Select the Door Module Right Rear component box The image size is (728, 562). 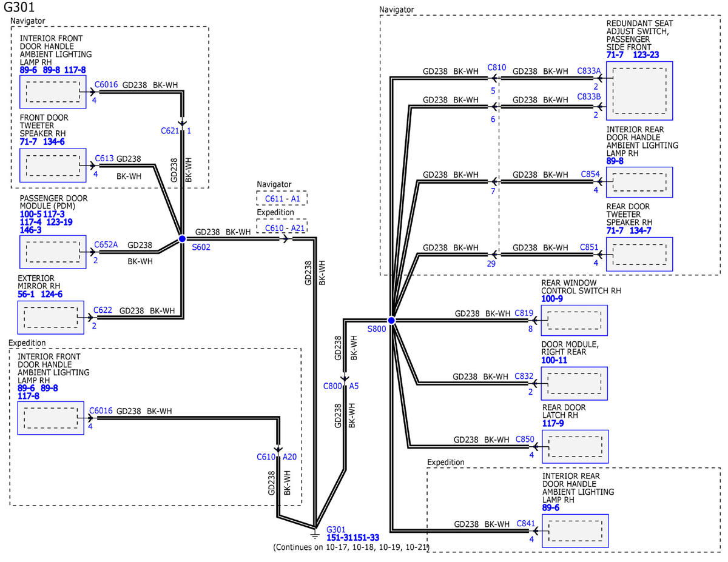[574, 383]
